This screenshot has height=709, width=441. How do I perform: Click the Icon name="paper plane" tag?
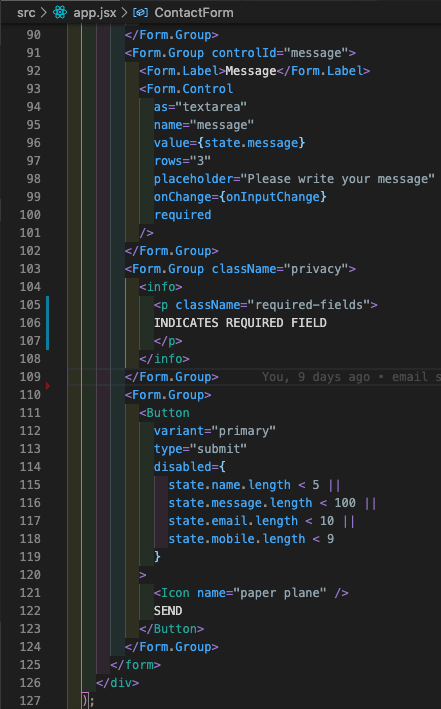point(251,593)
